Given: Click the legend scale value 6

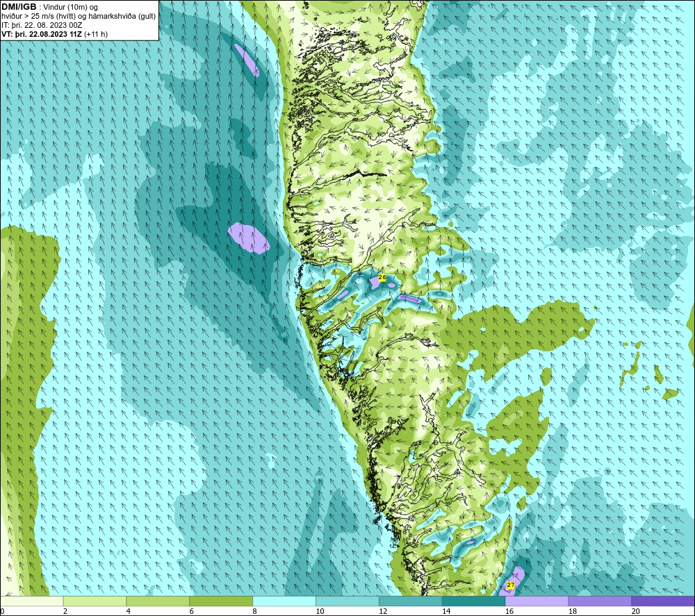Looking at the screenshot, I should 192,612.
